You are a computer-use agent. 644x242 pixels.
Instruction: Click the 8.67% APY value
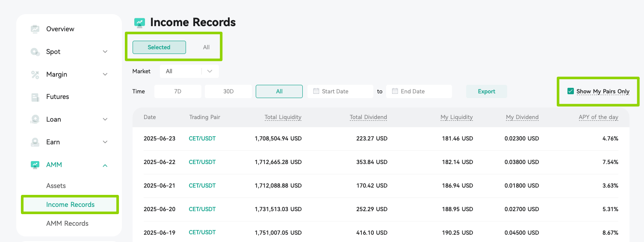point(610,233)
